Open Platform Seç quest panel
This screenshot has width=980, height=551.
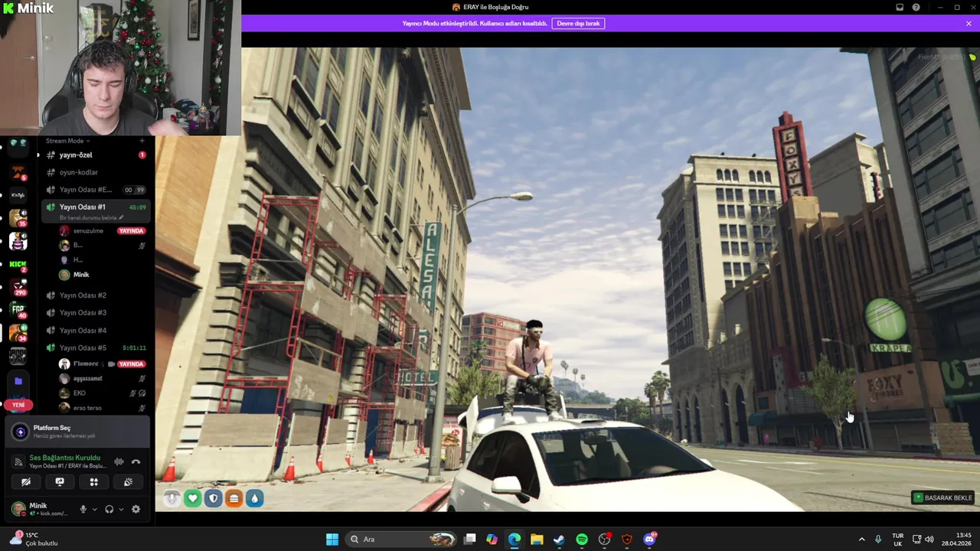point(77,432)
